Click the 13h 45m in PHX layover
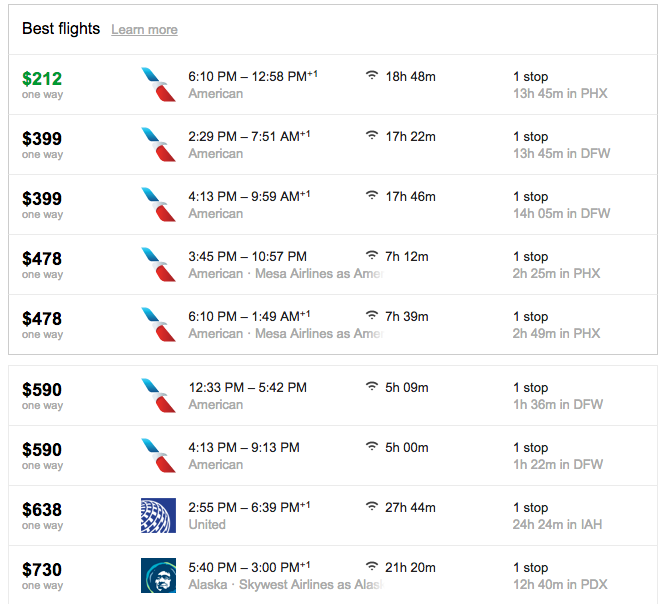The height and width of the screenshot is (604, 666). coord(560,93)
